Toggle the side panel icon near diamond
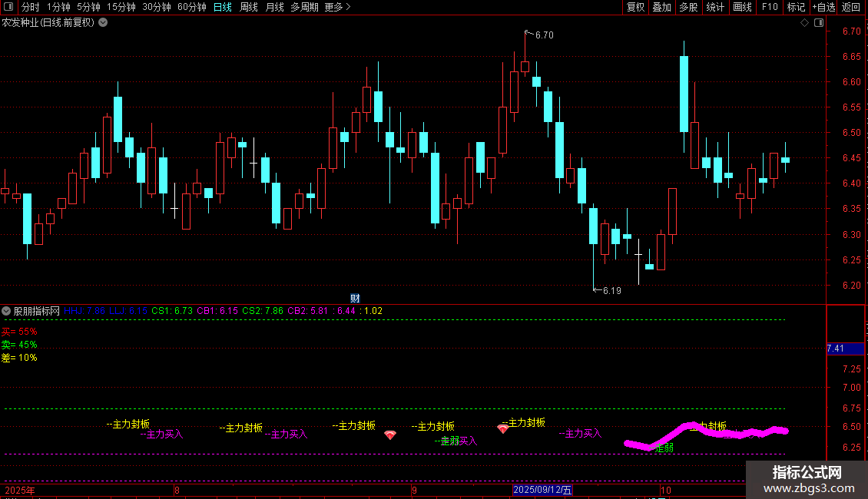The width and height of the screenshot is (868, 499). 819,23
